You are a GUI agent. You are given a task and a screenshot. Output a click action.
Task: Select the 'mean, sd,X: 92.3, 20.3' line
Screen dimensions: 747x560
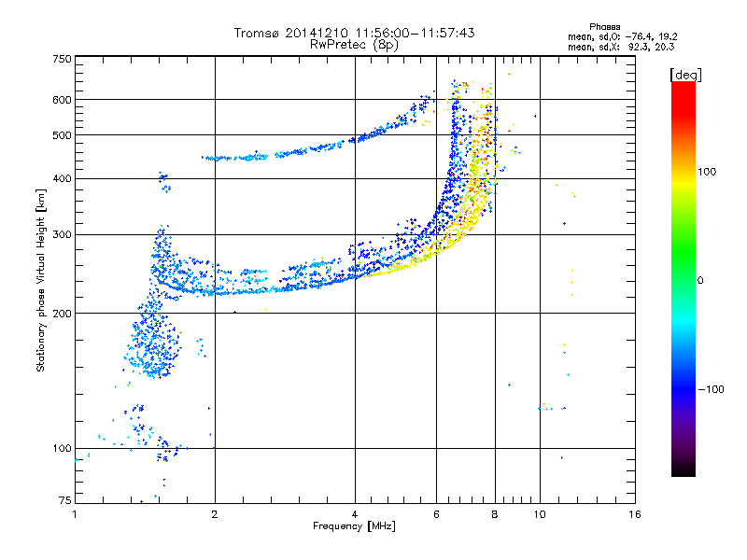click(621, 47)
